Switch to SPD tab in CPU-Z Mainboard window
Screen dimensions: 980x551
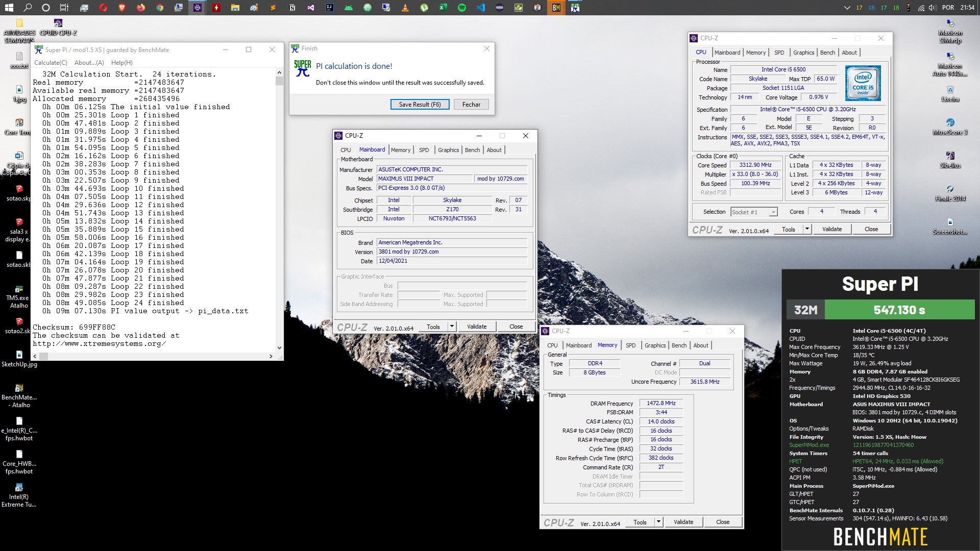click(x=424, y=150)
